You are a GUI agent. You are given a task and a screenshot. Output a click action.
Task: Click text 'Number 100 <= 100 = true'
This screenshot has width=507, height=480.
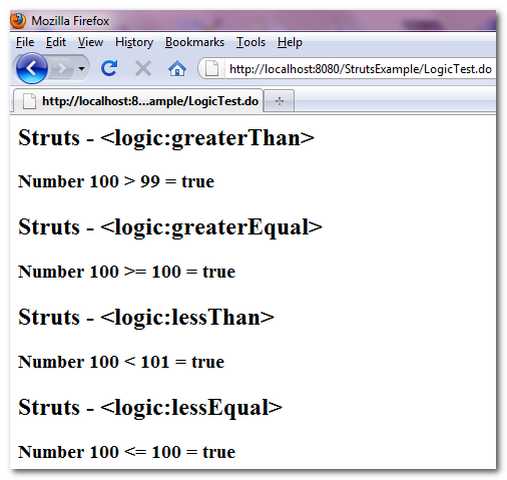pos(127,452)
